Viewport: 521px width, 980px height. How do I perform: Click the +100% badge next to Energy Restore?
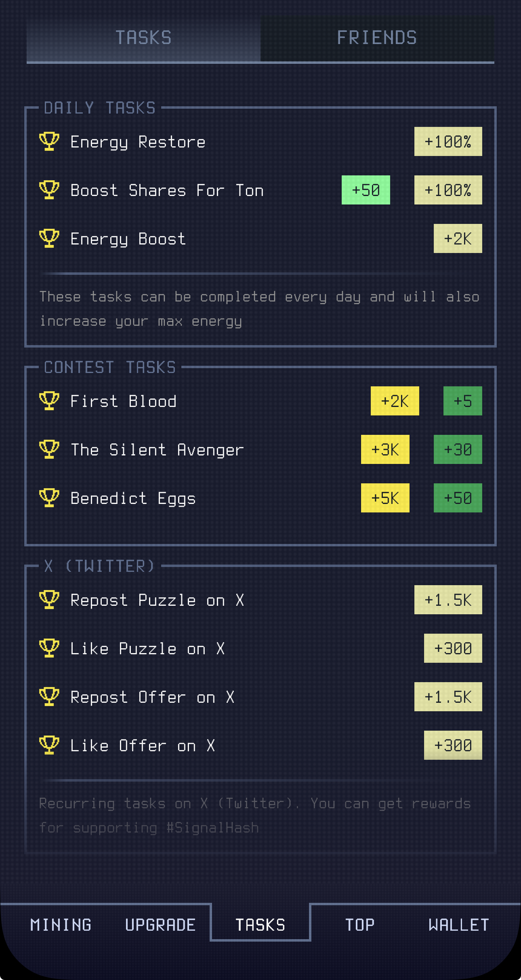(x=448, y=141)
